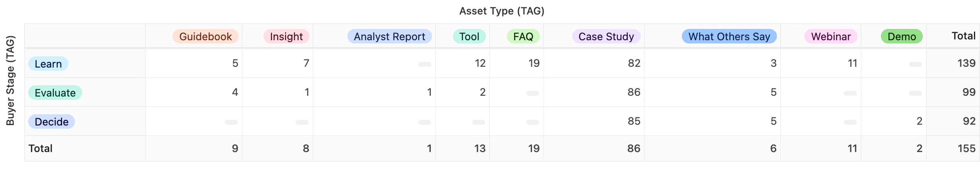Click the Evaluate buyer stage tag
980x181 pixels.
[55, 93]
